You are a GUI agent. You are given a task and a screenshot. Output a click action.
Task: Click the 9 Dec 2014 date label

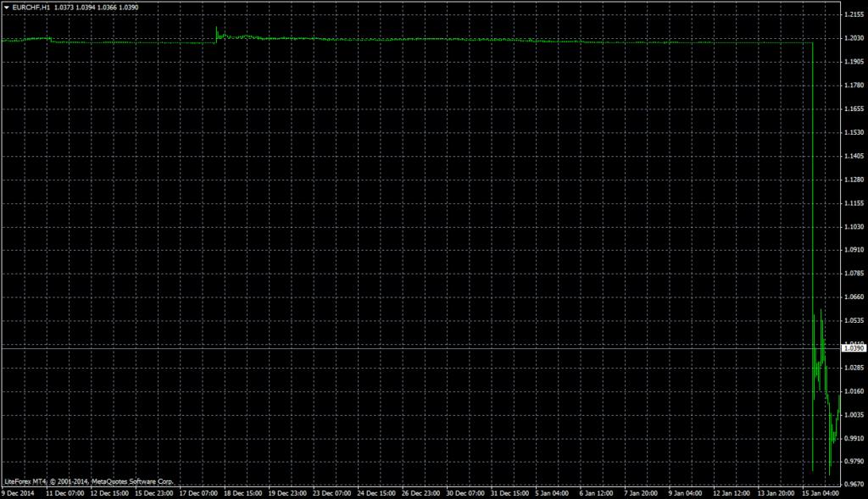19,492
